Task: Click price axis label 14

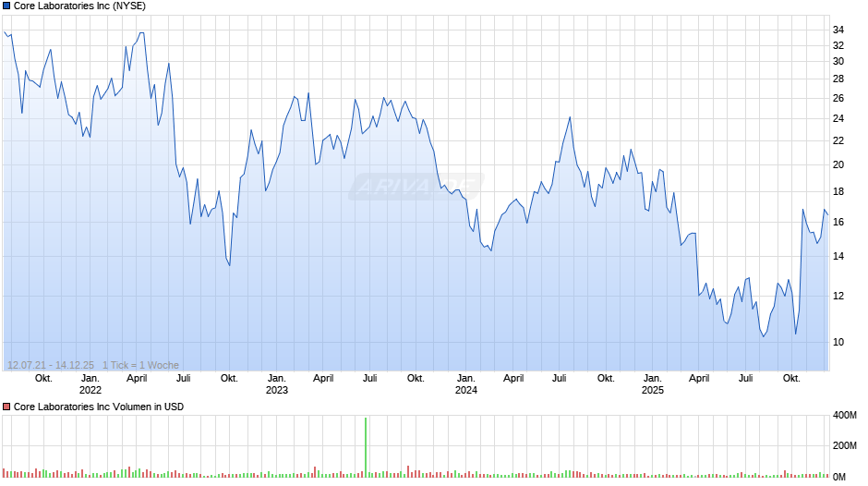Action: point(838,256)
